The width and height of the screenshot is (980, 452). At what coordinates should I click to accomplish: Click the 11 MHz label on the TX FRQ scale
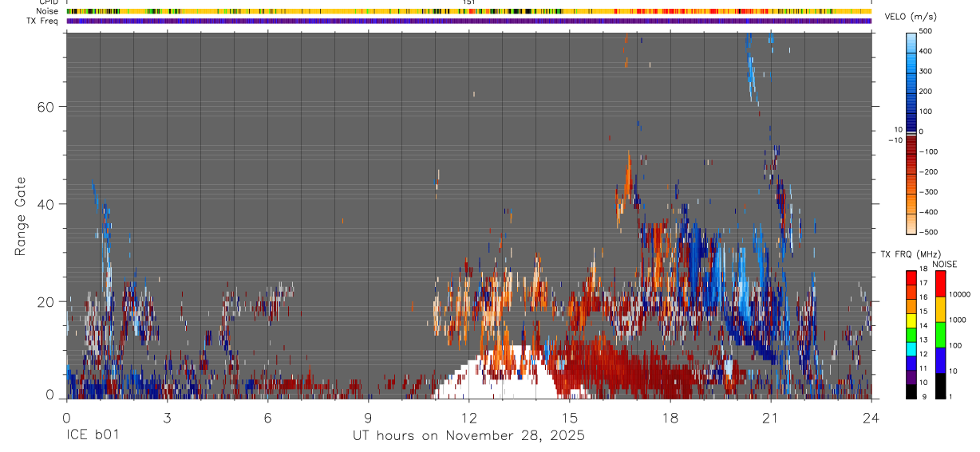click(923, 368)
